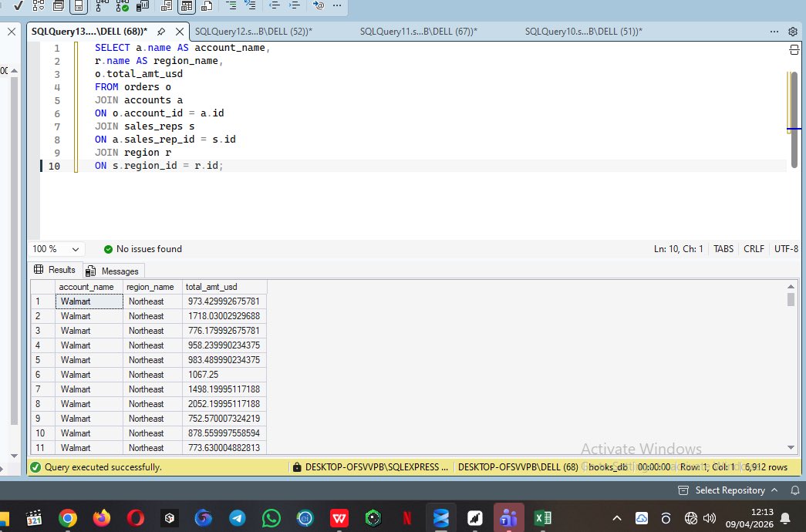806x532 pixels.
Task: Open Firefox from the taskbar
Action: click(102, 518)
